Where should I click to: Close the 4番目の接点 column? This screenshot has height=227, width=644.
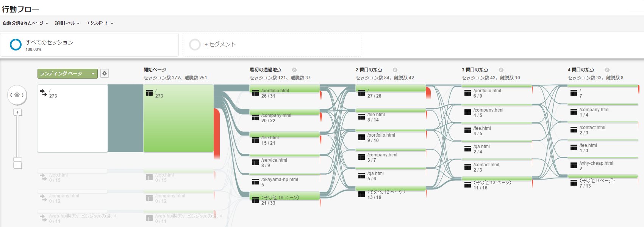pos(607,70)
